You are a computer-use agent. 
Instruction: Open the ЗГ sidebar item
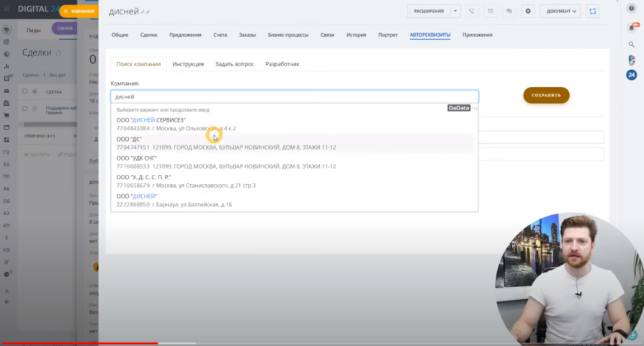pyautogui.click(x=6, y=263)
